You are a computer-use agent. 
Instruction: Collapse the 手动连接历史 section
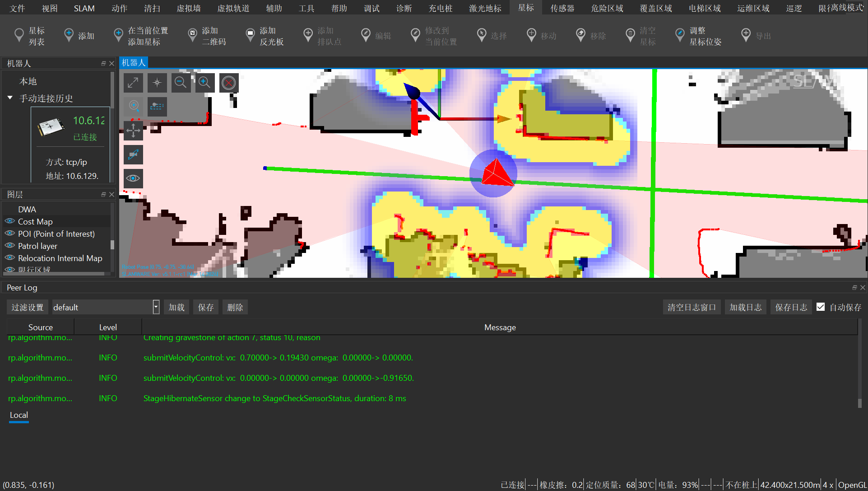pyautogui.click(x=10, y=98)
